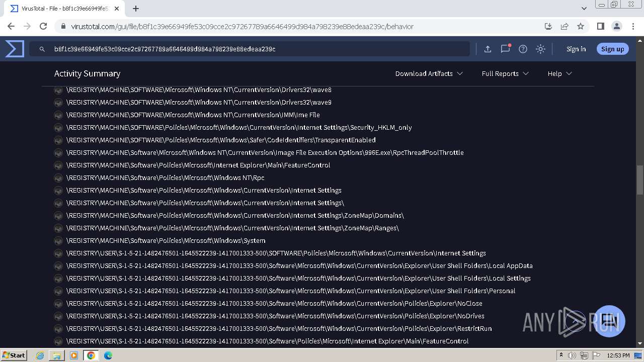Reload the page
Screen dimensions: 644x362
click(x=43, y=26)
